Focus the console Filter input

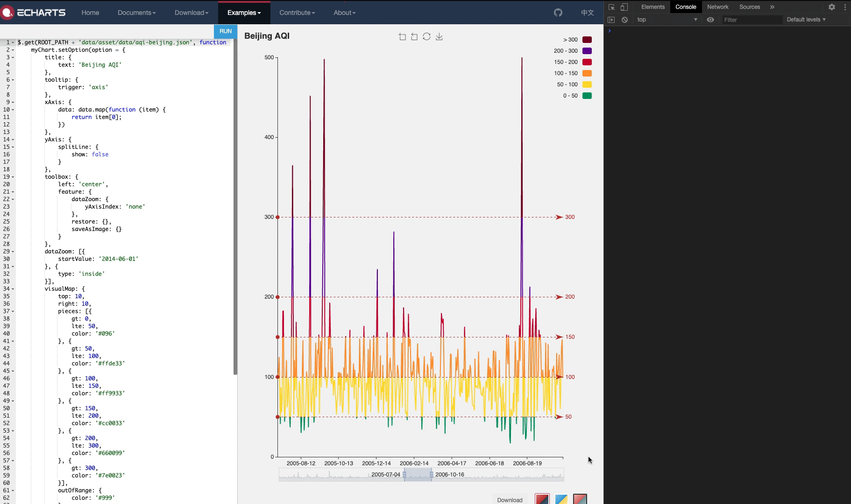coord(752,20)
